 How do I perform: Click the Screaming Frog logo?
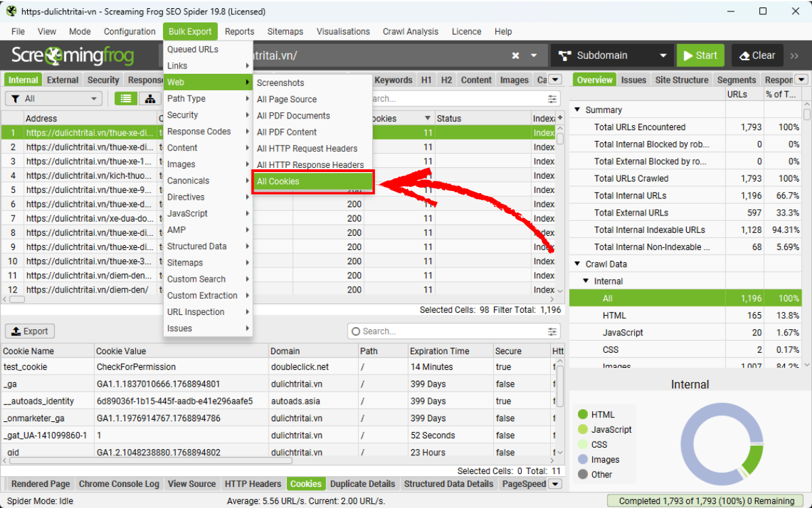pyautogui.click(x=72, y=56)
